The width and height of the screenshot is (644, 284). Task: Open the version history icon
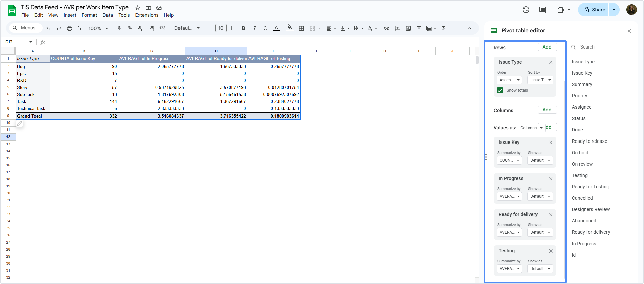526,10
